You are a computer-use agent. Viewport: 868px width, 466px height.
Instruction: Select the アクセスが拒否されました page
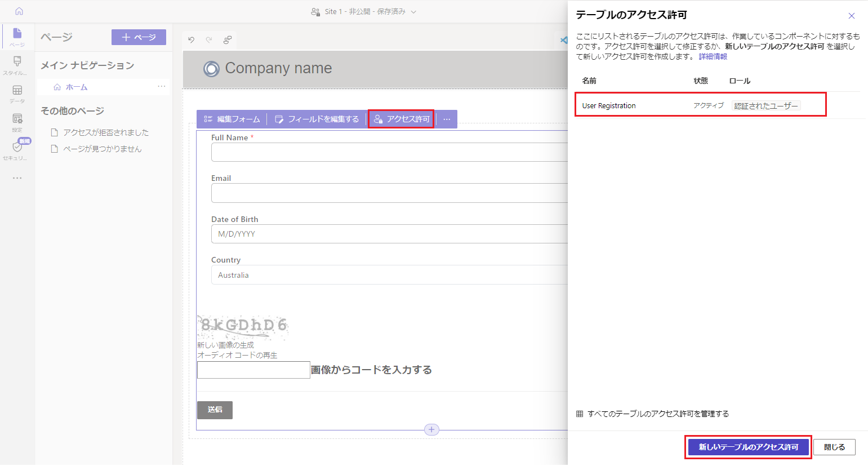(x=106, y=132)
